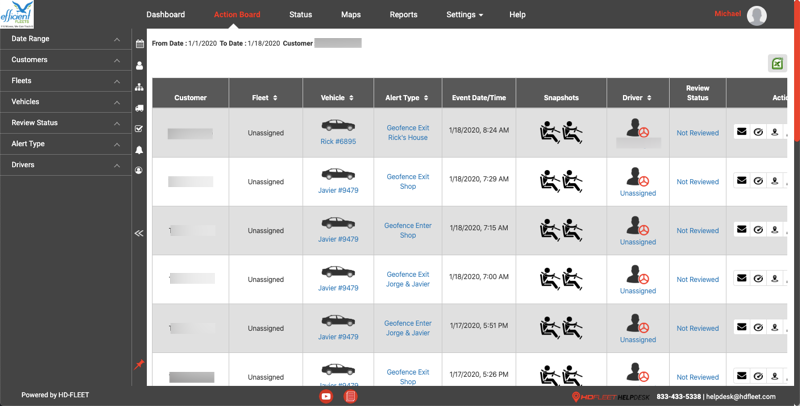The image size is (800, 406).
Task: Expand the Review Status filter
Action: [x=65, y=123]
